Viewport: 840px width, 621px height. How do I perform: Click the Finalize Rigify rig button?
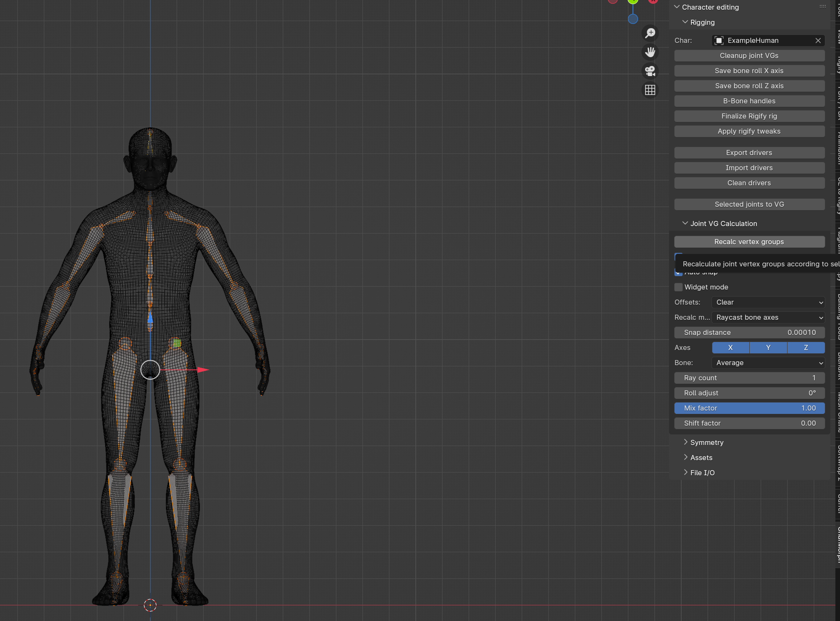(749, 116)
